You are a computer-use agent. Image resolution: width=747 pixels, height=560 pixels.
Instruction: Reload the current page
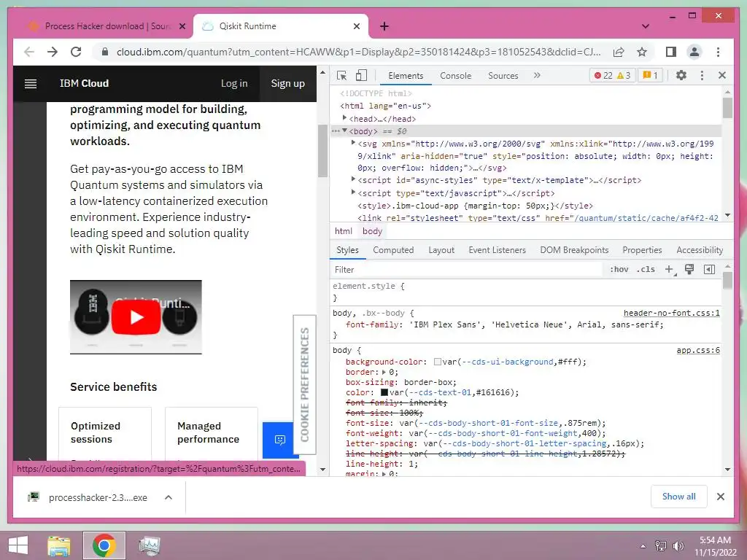pos(76,52)
